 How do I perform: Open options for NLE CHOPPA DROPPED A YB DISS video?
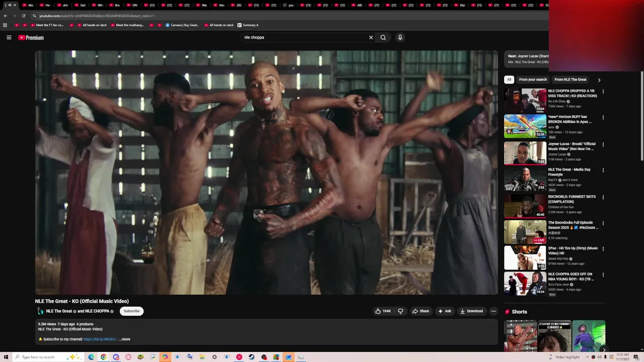click(603, 92)
